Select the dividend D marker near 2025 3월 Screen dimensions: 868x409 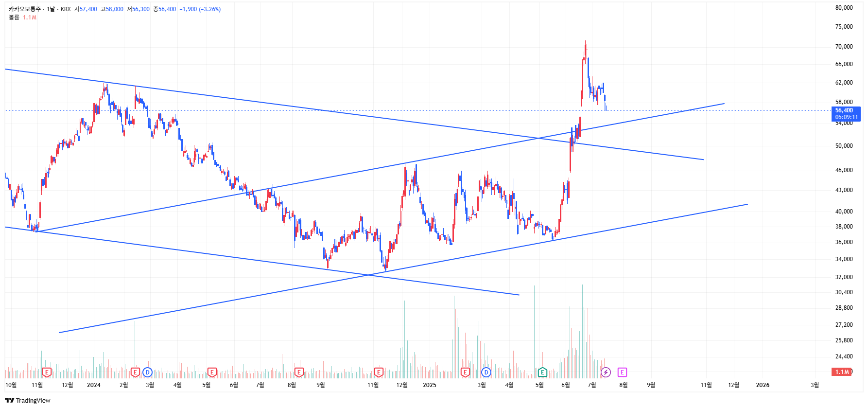pos(486,373)
